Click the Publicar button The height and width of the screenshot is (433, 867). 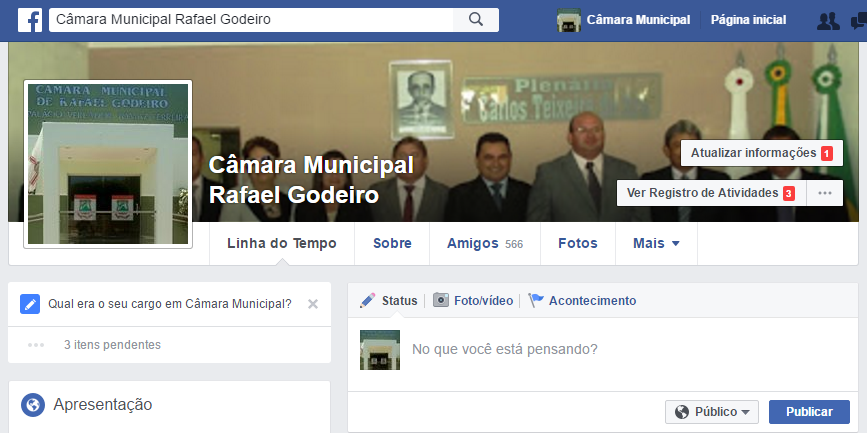click(x=809, y=412)
